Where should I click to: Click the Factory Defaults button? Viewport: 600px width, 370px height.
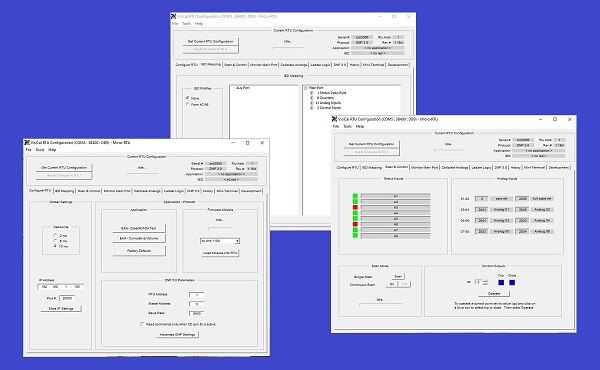point(139,251)
